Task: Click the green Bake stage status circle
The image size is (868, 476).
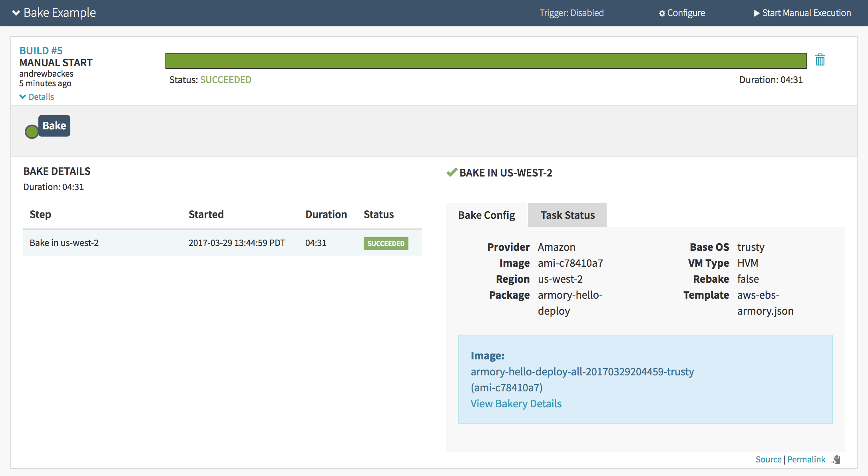Action: pos(32,131)
